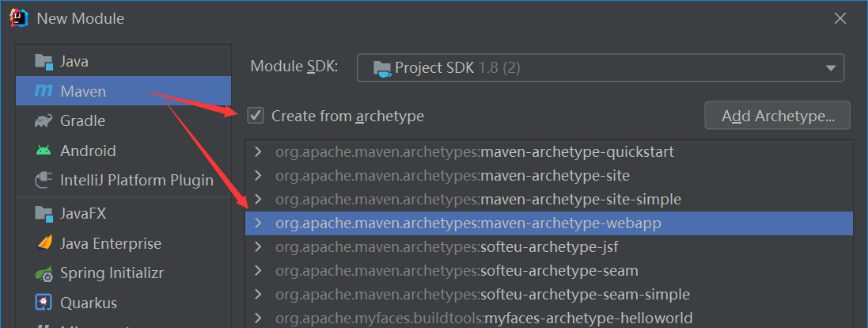868x328 pixels.
Task: Expand softeu-archetype-seam node
Action: pyautogui.click(x=257, y=270)
